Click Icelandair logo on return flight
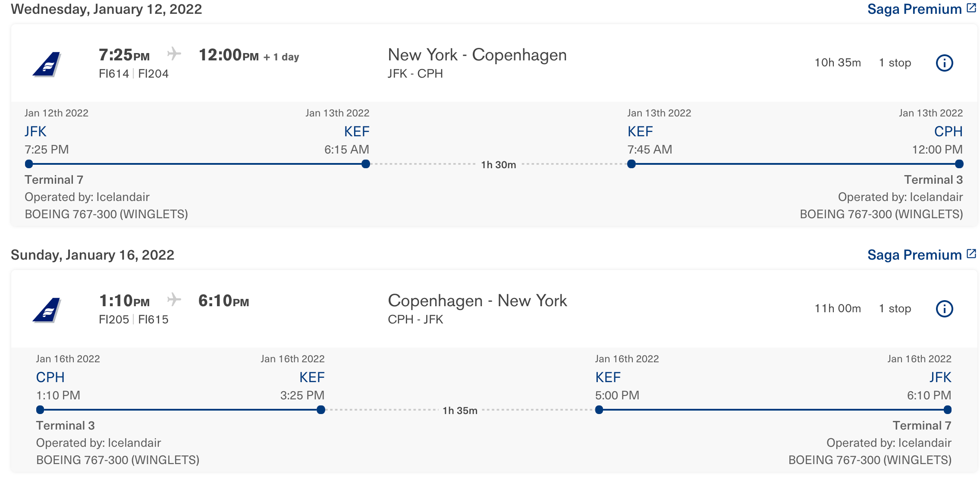980x477 pixels. pos(47,310)
